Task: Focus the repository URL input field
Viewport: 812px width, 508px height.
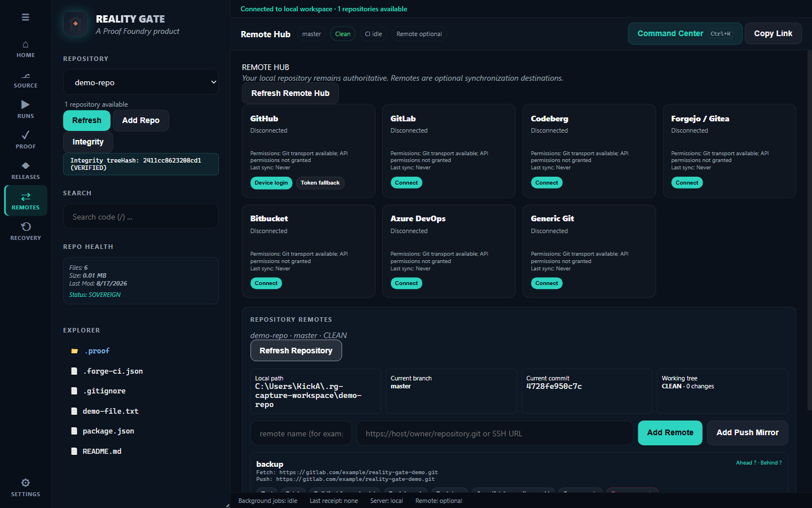Action: click(x=495, y=433)
